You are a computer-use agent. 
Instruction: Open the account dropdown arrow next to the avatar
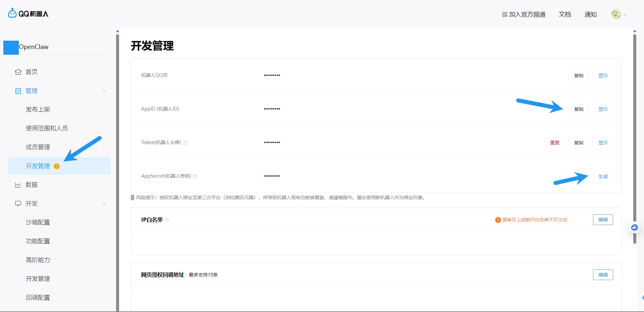click(x=625, y=15)
